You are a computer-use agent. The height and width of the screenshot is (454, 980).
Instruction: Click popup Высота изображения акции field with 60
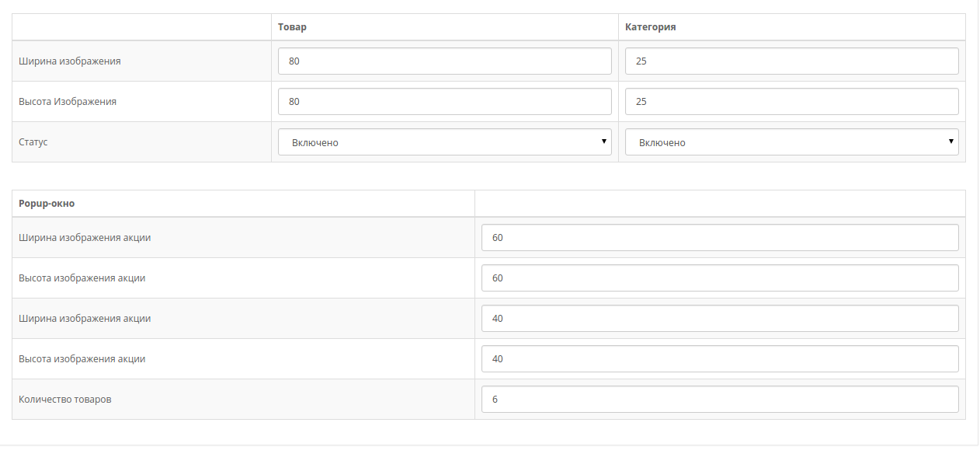coord(720,278)
